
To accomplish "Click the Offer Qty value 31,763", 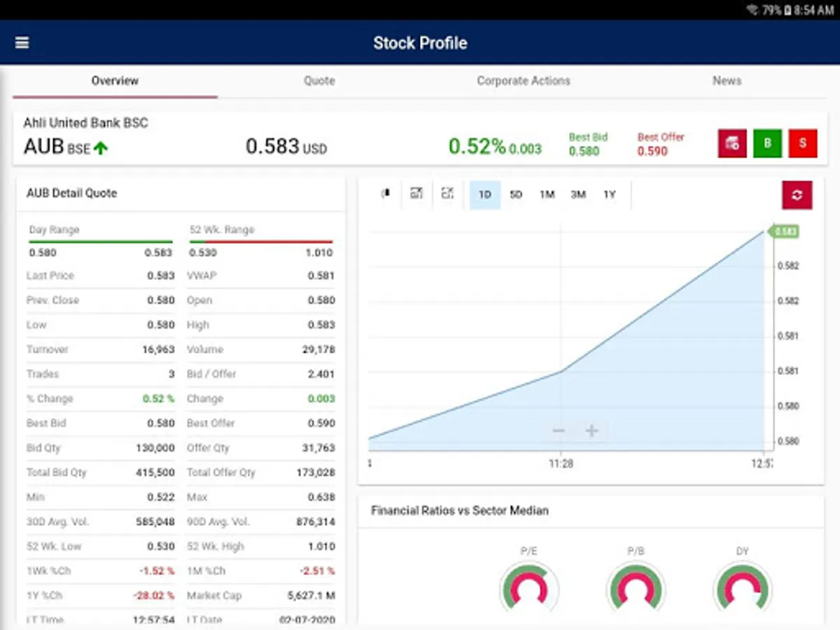I will point(318,448).
